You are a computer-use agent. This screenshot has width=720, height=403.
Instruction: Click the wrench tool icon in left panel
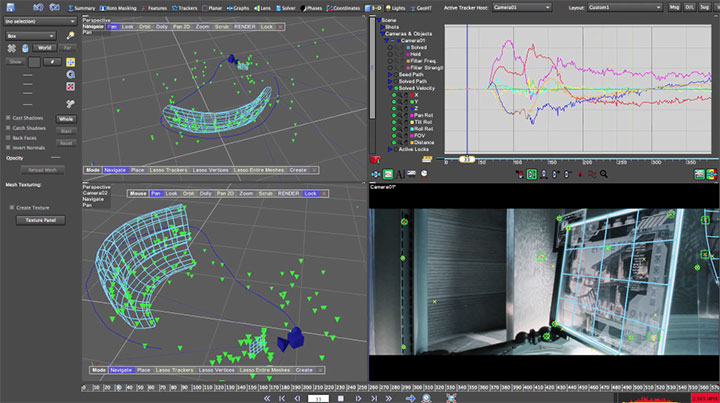70,104
